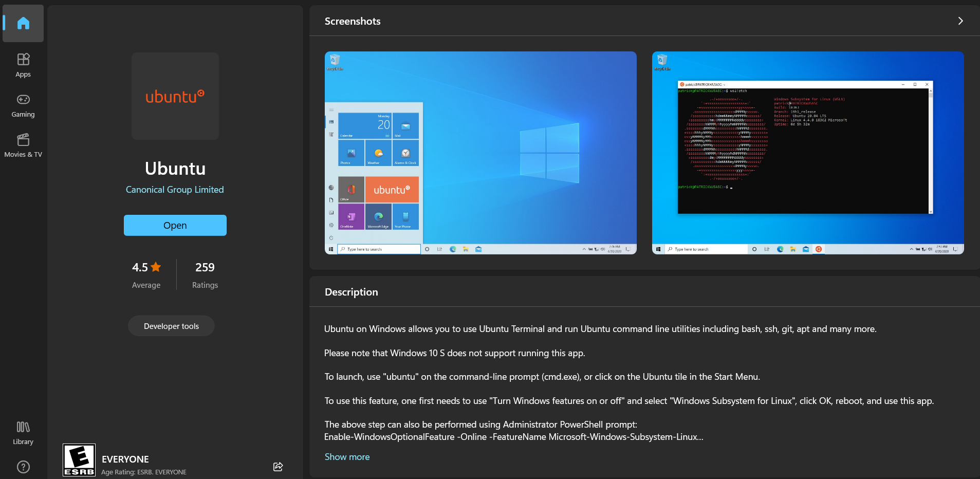The width and height of the screenshot is (980, 479).
Task: Open the Apps section
Action: (23, 65)
